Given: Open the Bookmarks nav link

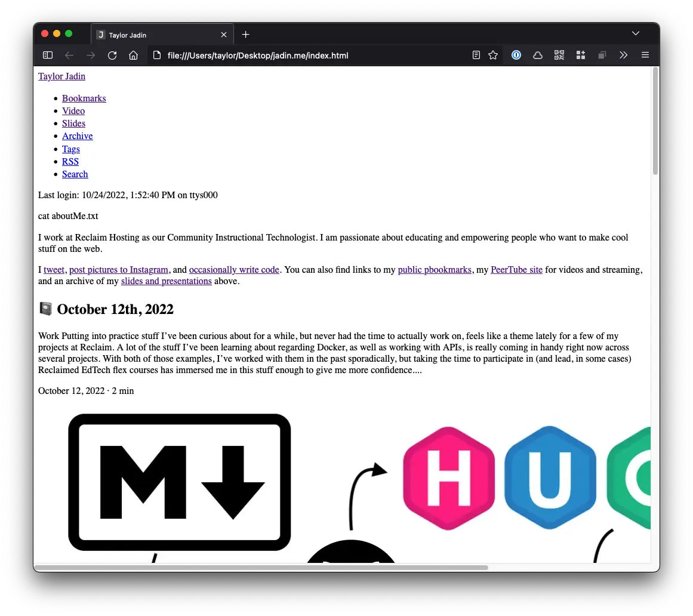Looking at the screenshot, I should pos(84,98).
